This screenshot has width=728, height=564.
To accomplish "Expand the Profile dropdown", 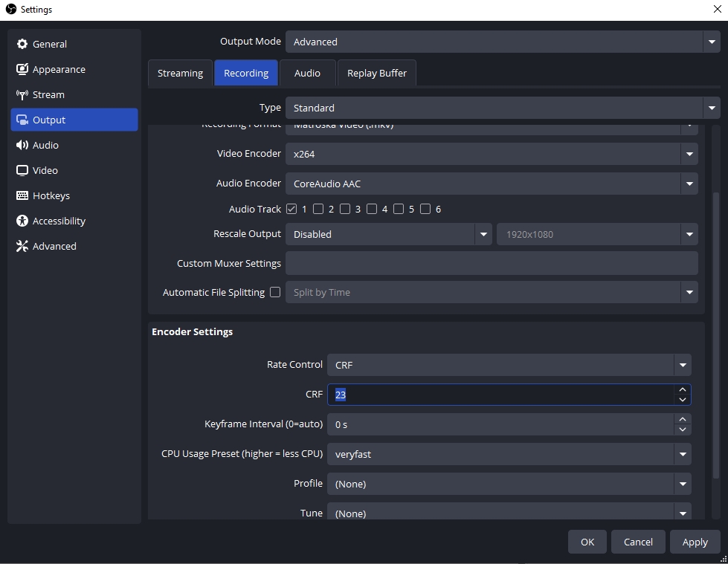I will tap(509, 484).
